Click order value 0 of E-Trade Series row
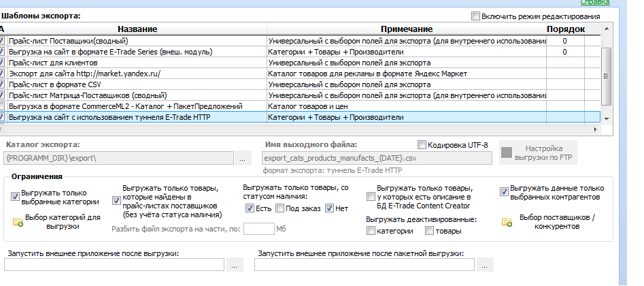The image size is (644, 286). (x=565, y=52)
